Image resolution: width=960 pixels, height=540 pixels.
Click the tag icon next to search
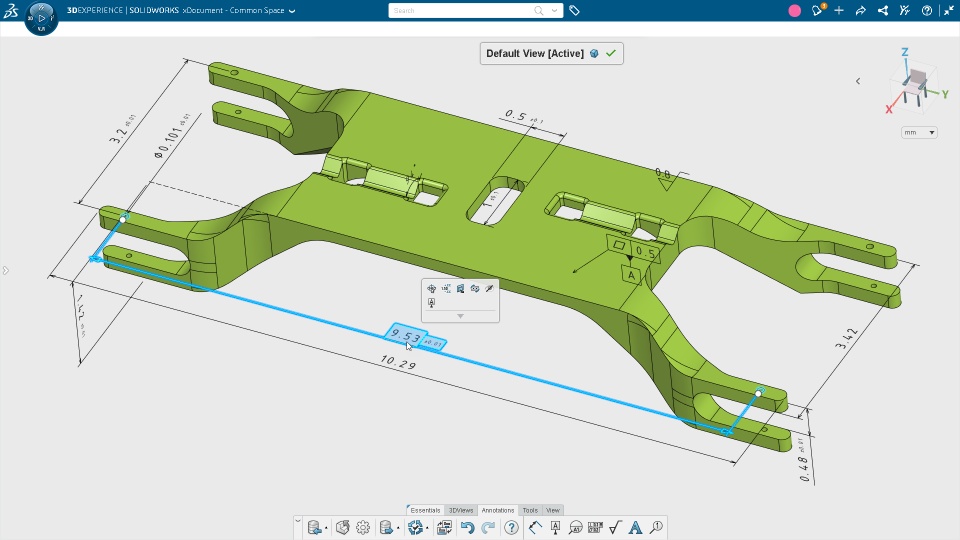[574, 10]
